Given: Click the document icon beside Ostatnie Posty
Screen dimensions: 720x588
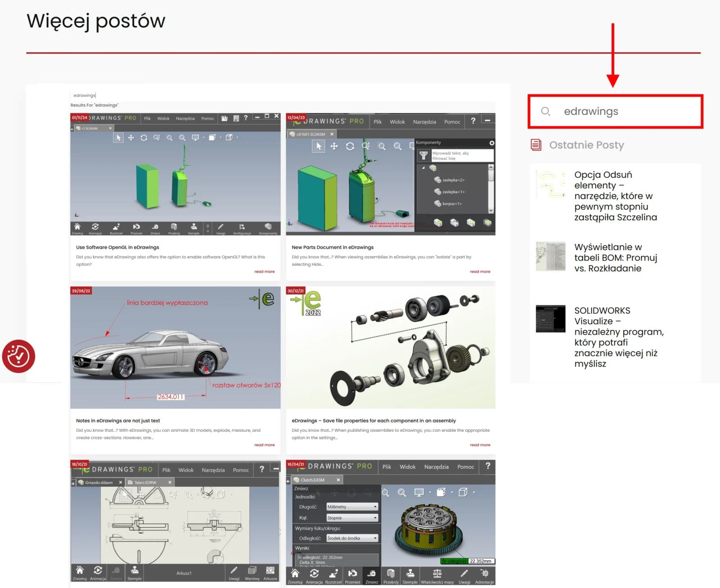Looking at the screenshot, I should (x=535, y=145).
